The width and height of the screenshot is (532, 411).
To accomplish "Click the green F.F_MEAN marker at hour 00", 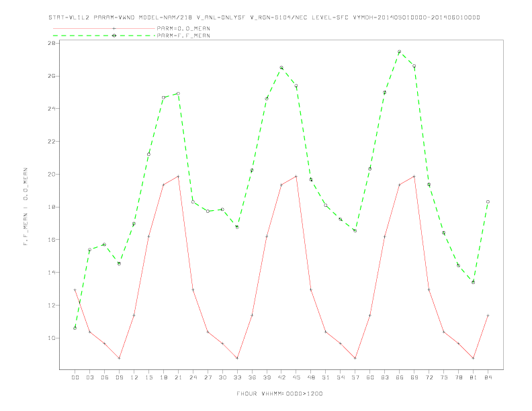I will pyautogui.click(x=75, y=328).
